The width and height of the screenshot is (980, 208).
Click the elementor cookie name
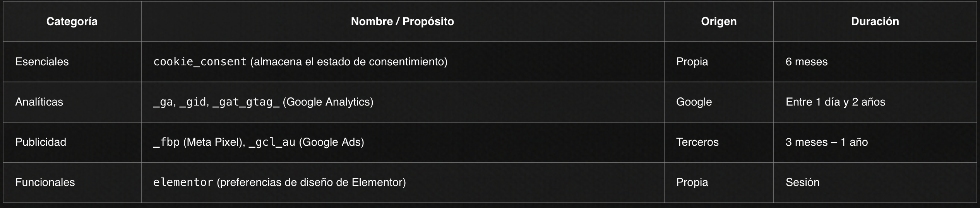click(x=183, y=182)
